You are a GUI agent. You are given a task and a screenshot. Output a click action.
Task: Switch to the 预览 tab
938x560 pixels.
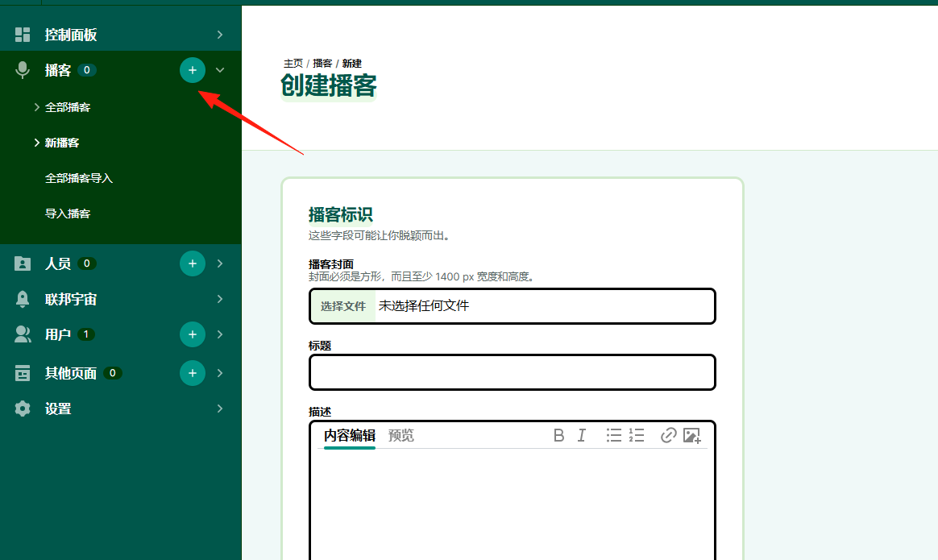(401, 436)
